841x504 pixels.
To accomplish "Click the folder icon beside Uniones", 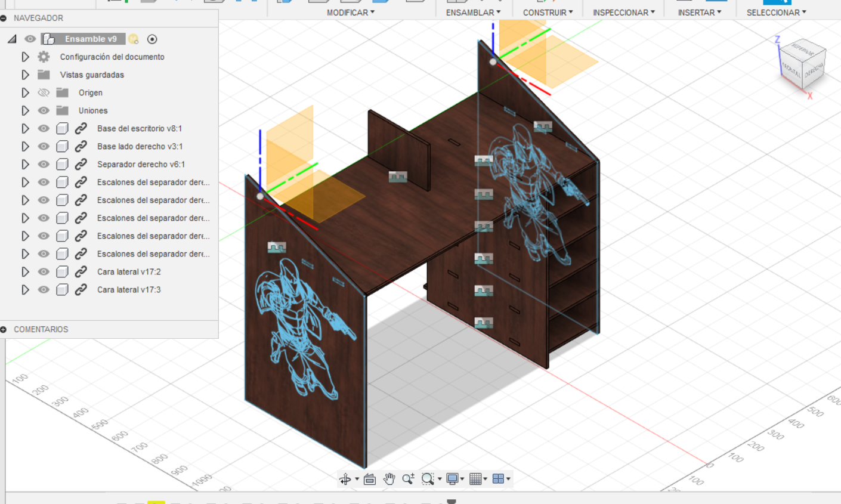I will tap(62, 110).
